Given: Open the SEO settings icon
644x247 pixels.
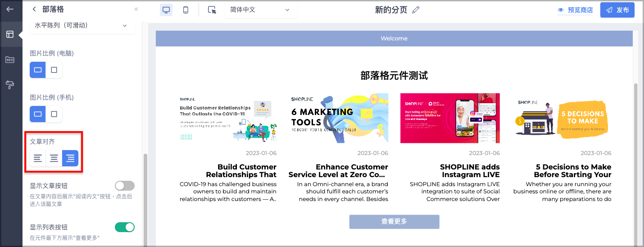Looking at the screenshot, I should click(10, 59).
